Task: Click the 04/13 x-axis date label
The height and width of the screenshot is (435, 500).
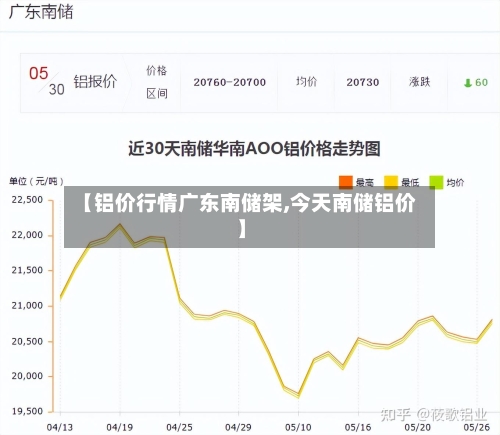Action: (x=60, y=427)
